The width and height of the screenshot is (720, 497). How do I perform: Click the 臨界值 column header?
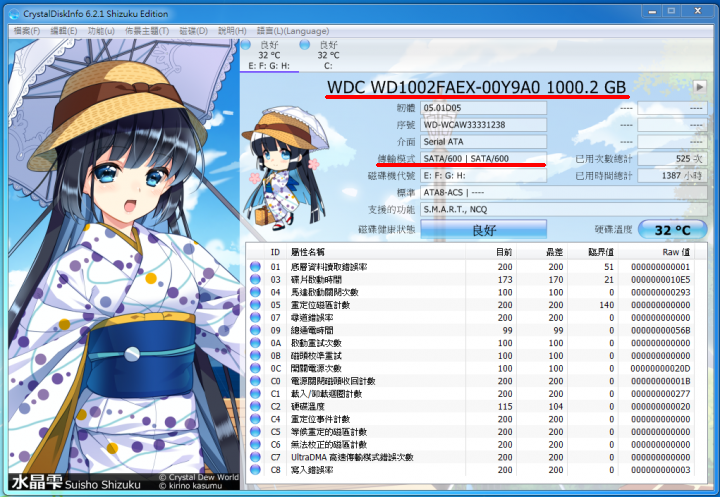[x=593, y=252]
